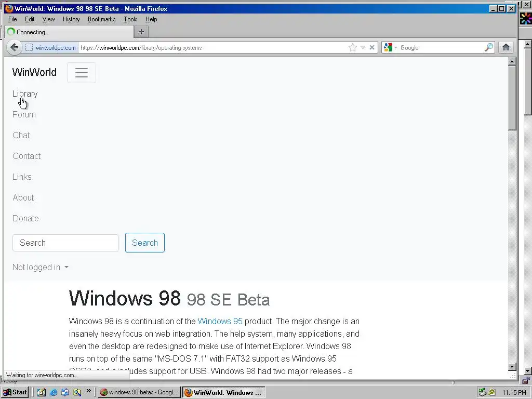Click the Firefox icon in title bar
The height and width of the screenshot is (399, 532).
[9, 8]
